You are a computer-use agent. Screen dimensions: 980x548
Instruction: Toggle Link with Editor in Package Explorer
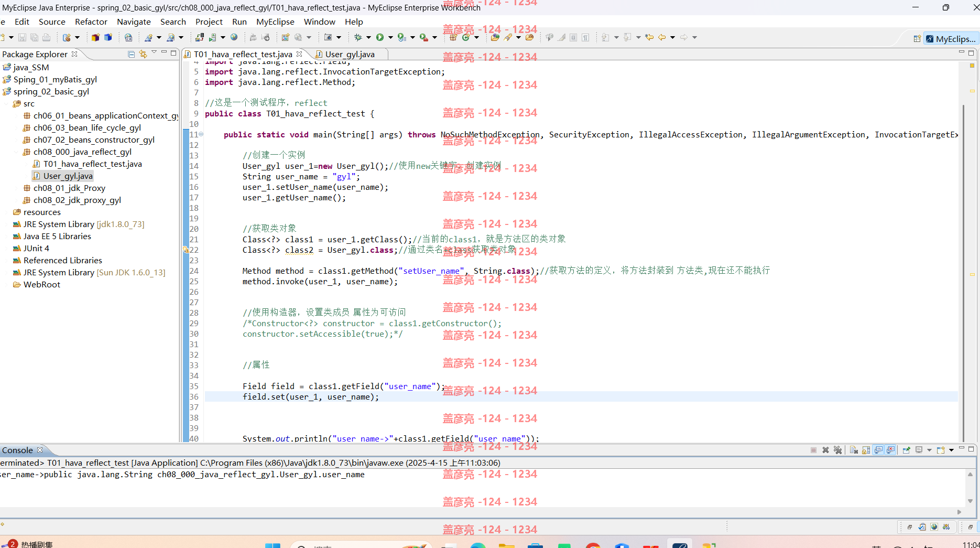click(143, 54)
